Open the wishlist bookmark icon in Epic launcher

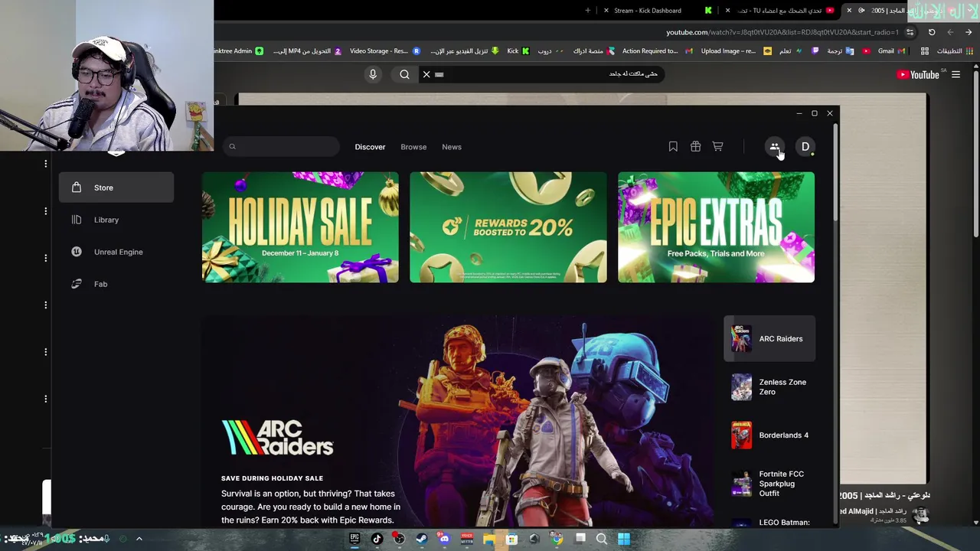[x=673, y=146]
